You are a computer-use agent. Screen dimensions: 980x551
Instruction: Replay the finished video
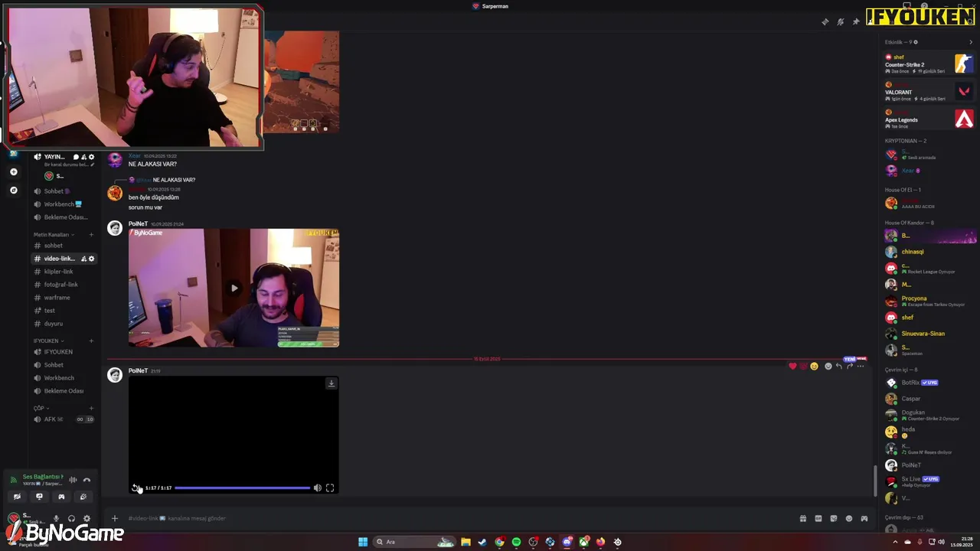[136, 487]
